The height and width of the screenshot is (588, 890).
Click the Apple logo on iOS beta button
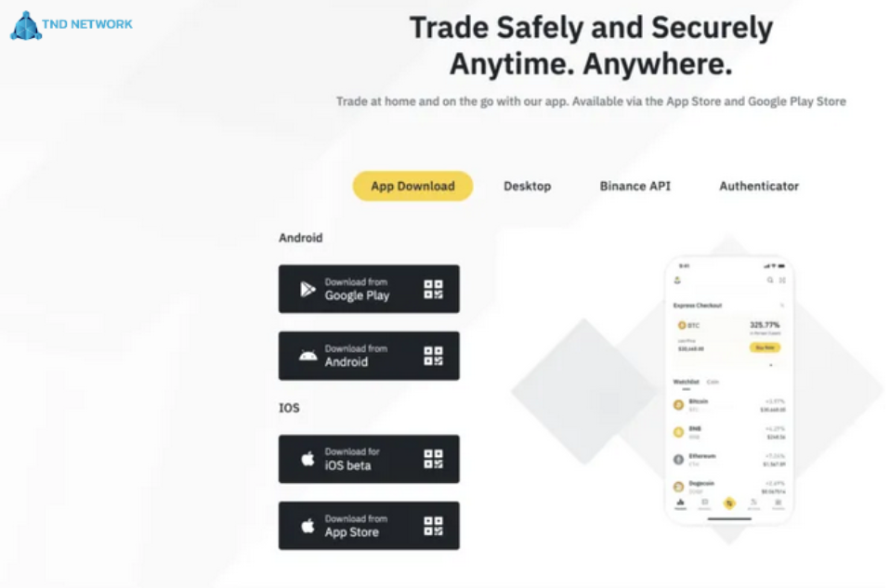(x=308, y=459)
